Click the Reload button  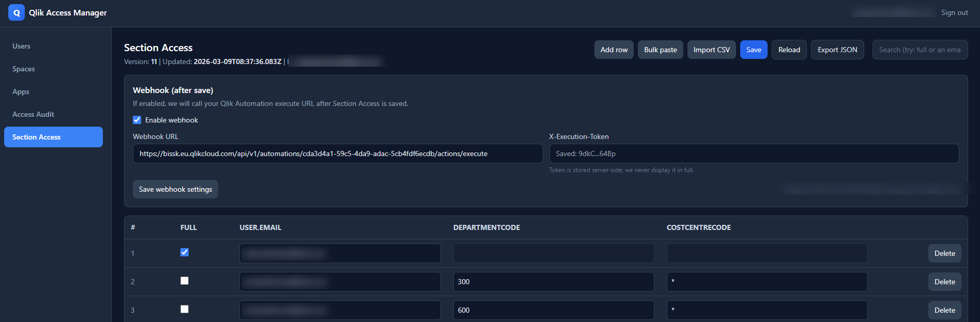pos(789,50)
